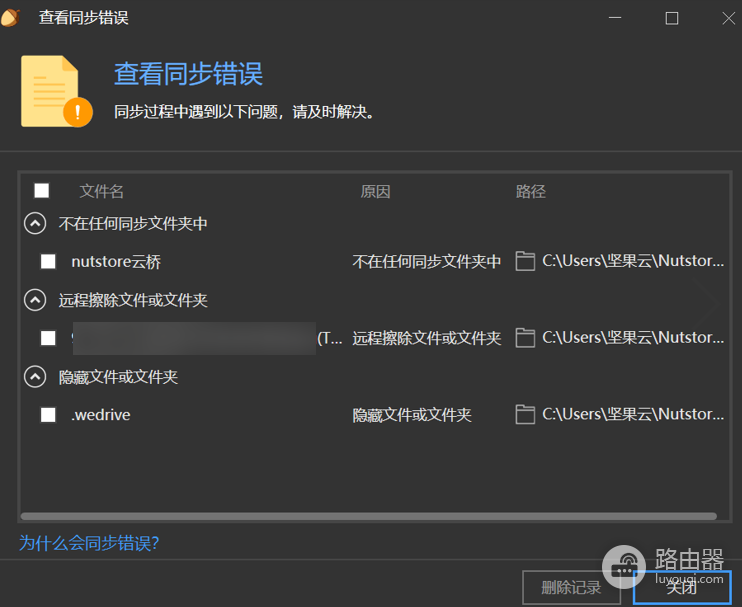
Task: Select the nutstore云桥 file name
Action: coord(116,261)
